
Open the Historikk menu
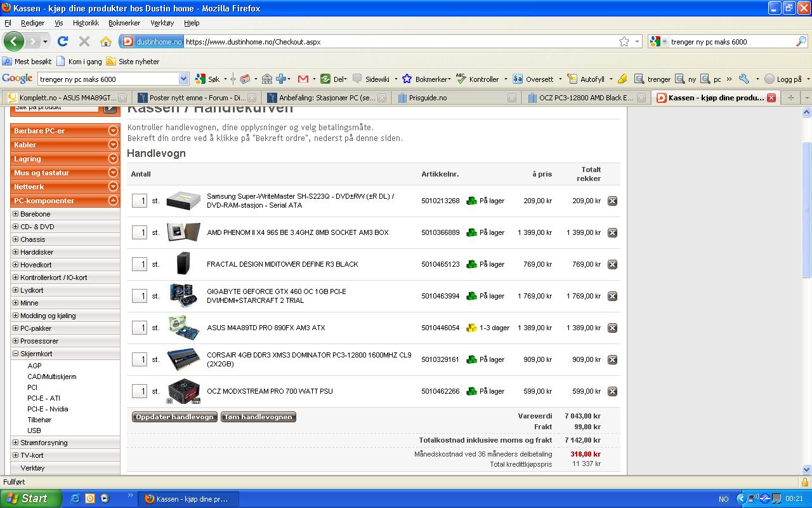pos(86,22)
